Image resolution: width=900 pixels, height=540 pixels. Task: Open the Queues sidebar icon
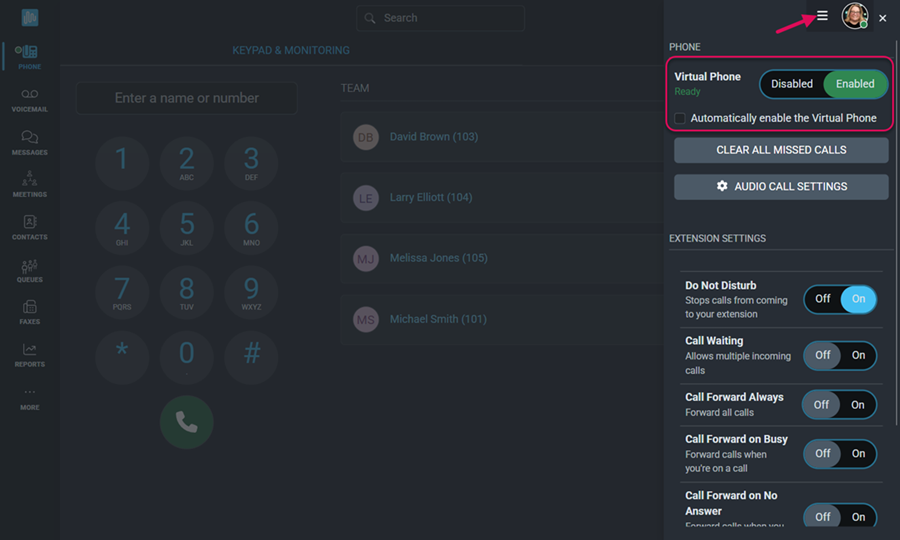coord(29,270)
